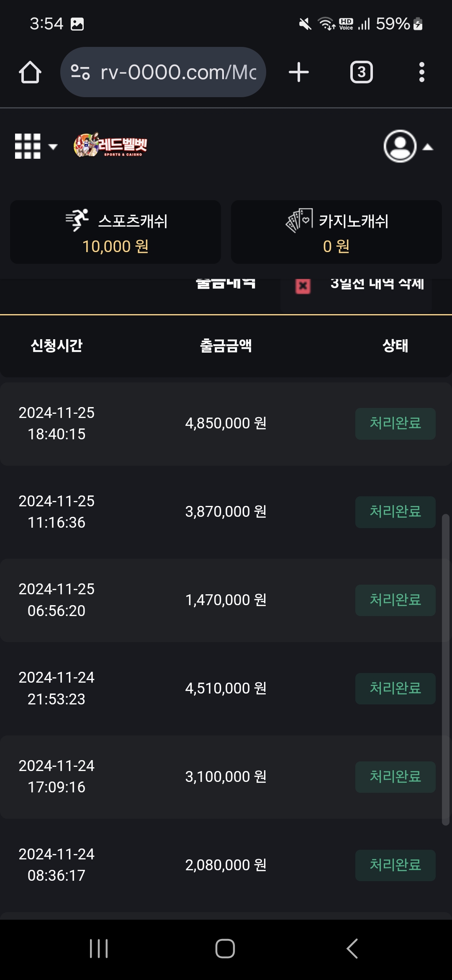Select the Casino Cash balance panel
The width and height of the screenshot is (452, 980).
click(336, 232)
